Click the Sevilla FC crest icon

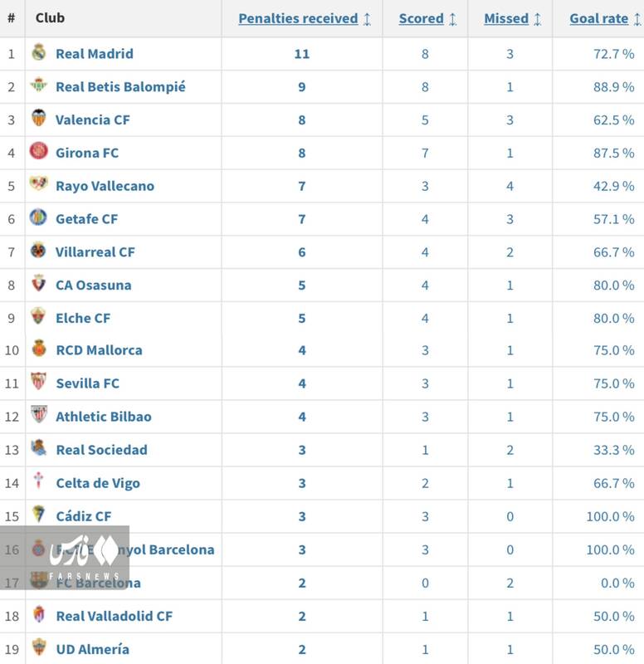(x=39, y=382)
